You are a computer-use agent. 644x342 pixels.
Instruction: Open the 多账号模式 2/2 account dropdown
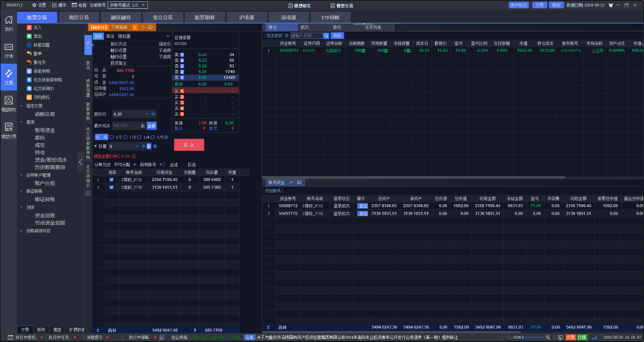(x=127, y=5)
